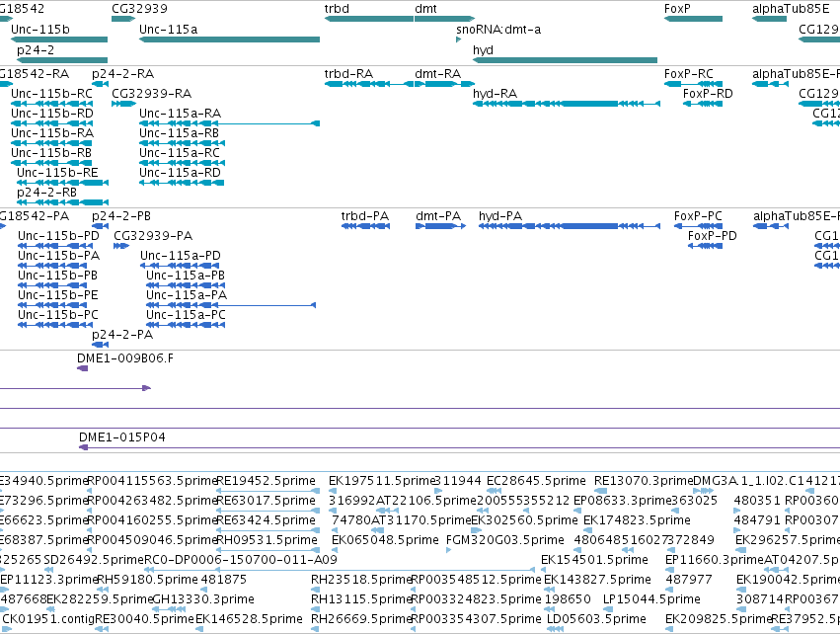Select the Unc-115a-PA protein glyph
Screen dimensions: 840x634
tap(231, 305)
